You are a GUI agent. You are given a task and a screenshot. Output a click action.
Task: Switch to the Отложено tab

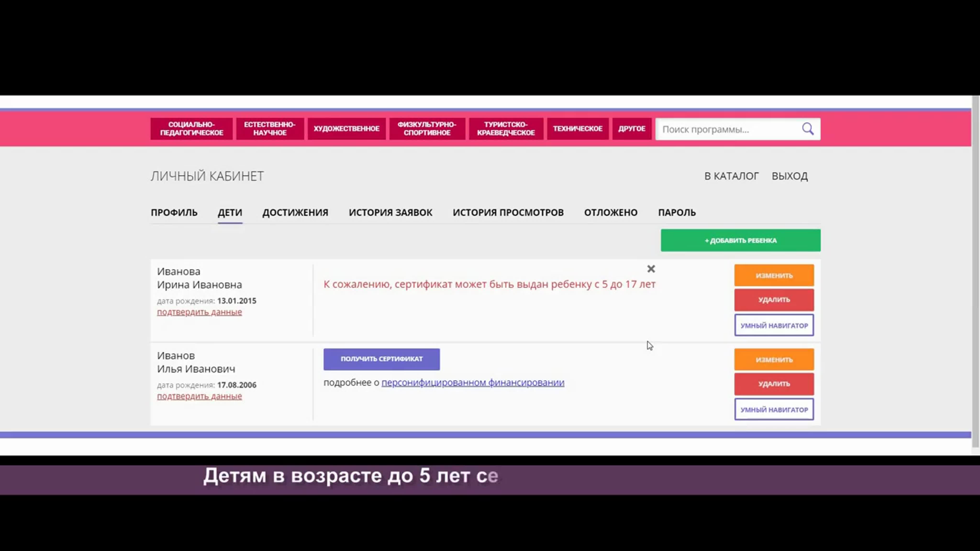coord(611,212)
